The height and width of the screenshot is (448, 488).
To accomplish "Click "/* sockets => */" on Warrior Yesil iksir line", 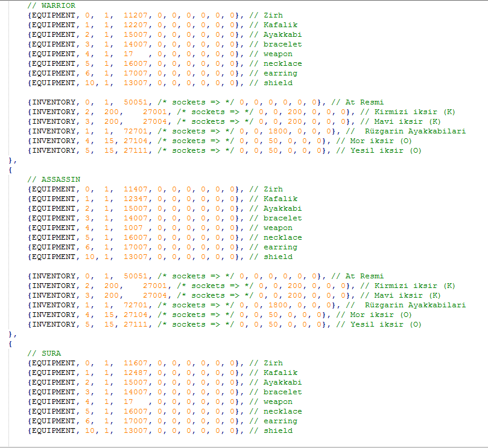I will (195, 150).
